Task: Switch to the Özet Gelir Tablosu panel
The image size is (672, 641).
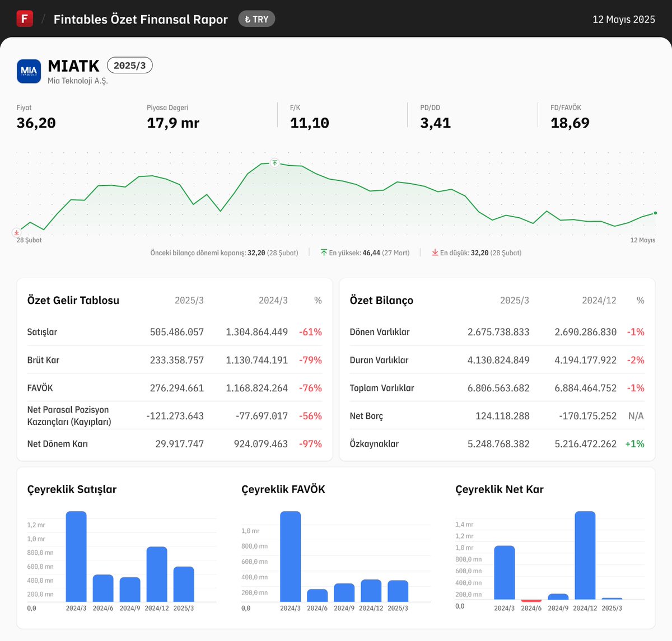Action: click(73, 300)
